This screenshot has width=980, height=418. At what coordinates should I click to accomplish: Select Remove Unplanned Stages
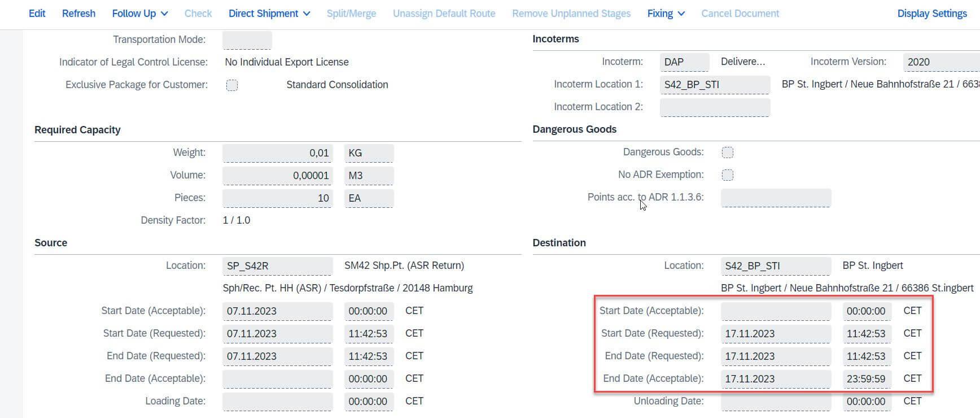[571, 13]
